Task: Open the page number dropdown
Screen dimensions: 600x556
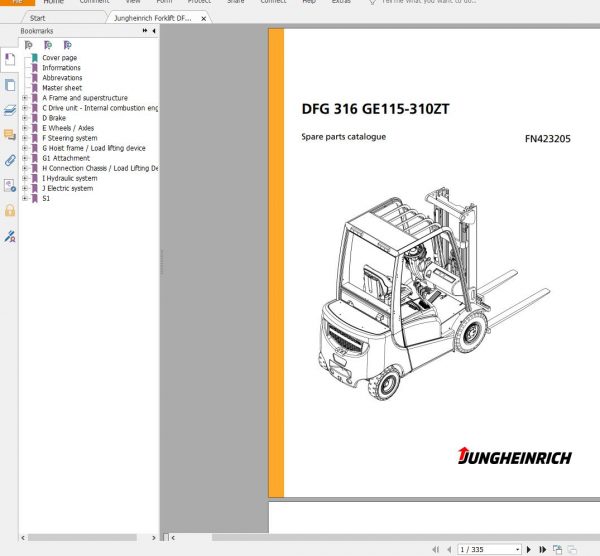Action: pos(516,549)
